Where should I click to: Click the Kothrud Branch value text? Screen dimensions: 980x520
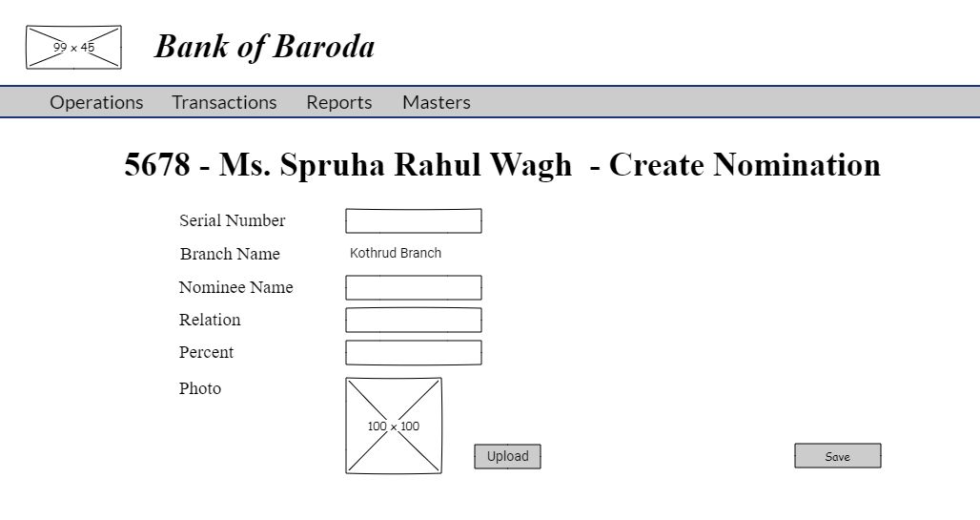(396, 253)
